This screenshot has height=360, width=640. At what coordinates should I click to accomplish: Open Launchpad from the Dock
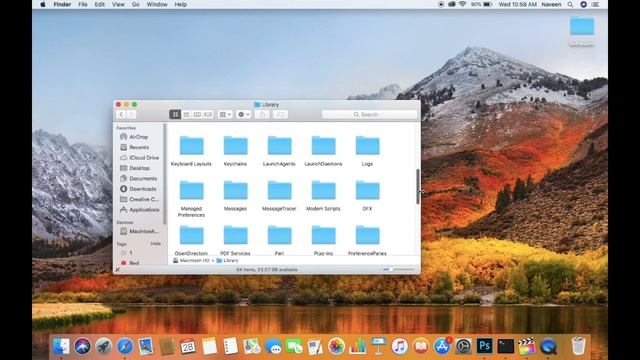coord(104,347)
